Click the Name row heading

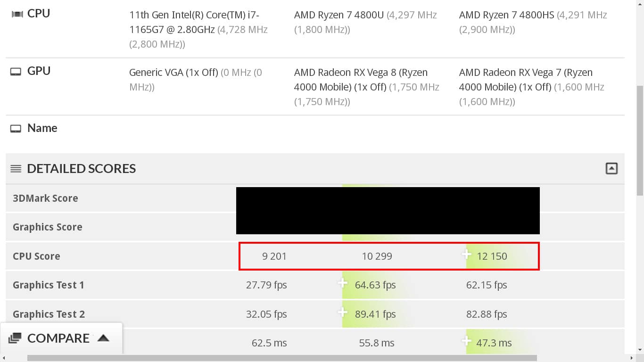coord(42,128)
